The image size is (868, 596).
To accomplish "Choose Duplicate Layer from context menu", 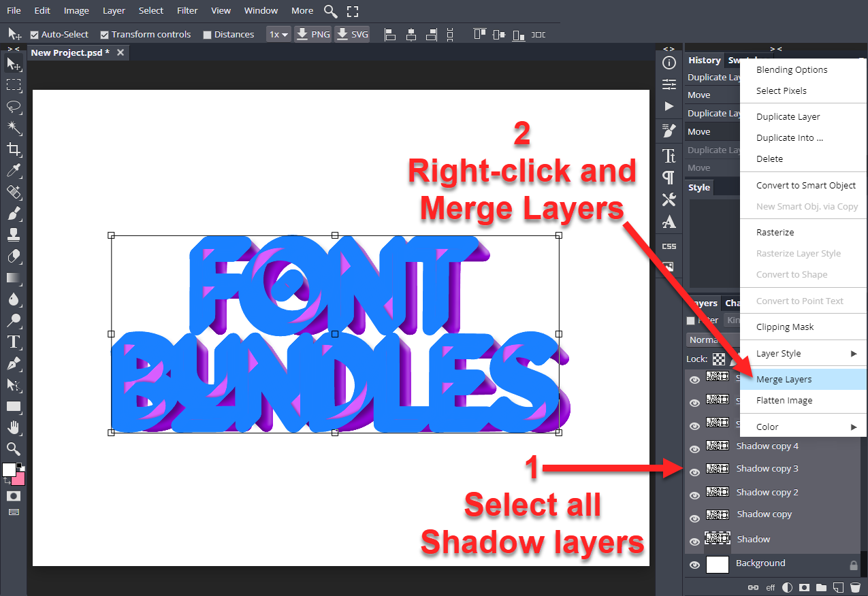I will (x=803, y=116).
